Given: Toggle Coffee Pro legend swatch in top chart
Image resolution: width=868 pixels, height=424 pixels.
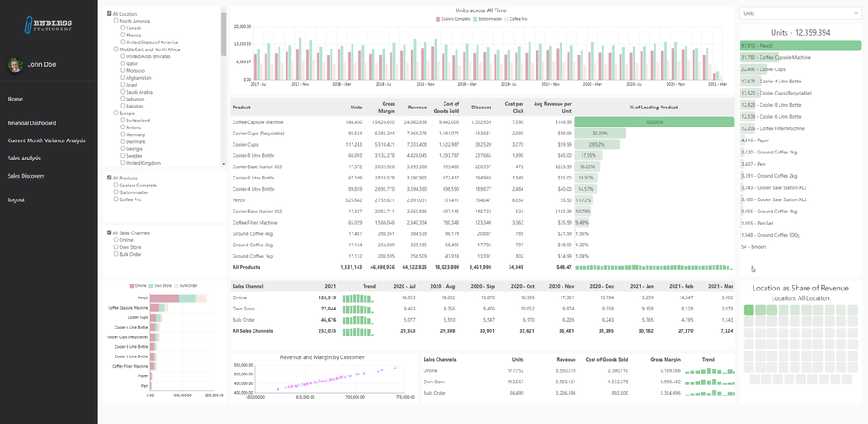Looking at the screenshot, I should (x=506, y=19).
